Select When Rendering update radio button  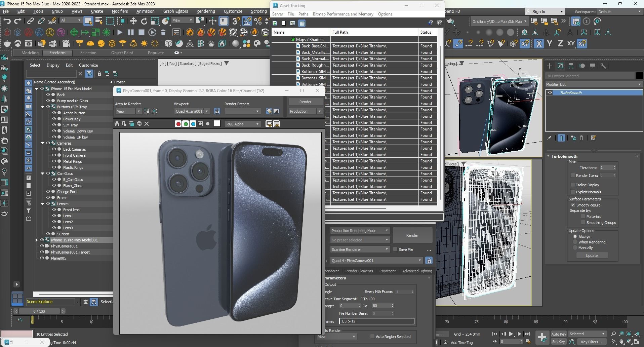tap(575, 242)
